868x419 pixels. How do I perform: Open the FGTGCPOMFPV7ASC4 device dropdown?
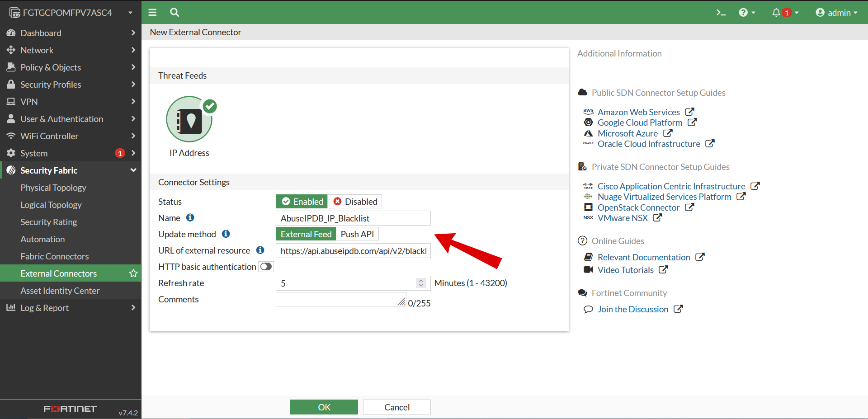pos(71,13)
